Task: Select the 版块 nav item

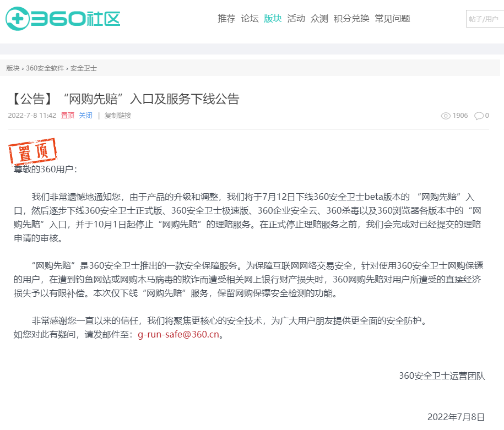Action: point(273,19)
